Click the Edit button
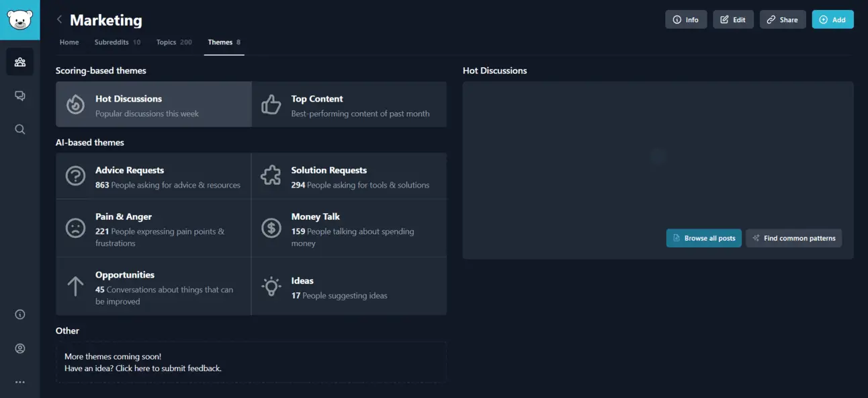 point(733,19)
